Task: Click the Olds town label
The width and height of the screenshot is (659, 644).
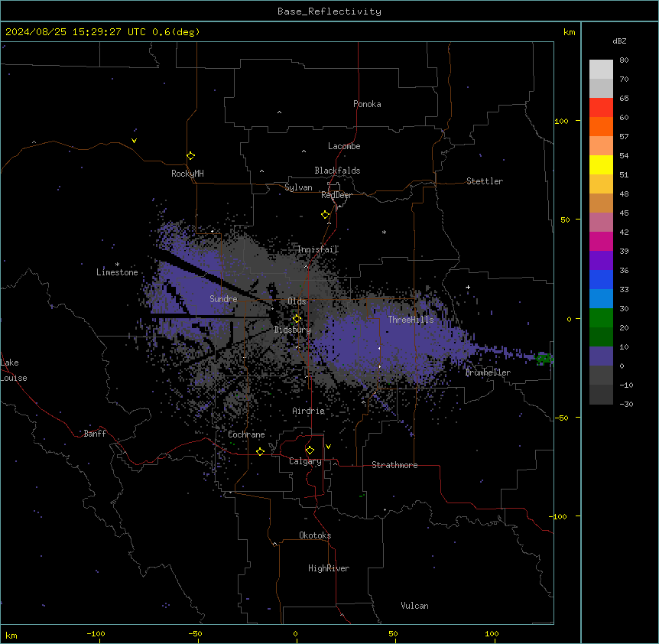Action: pyautogui.click(x=297, y=301)
